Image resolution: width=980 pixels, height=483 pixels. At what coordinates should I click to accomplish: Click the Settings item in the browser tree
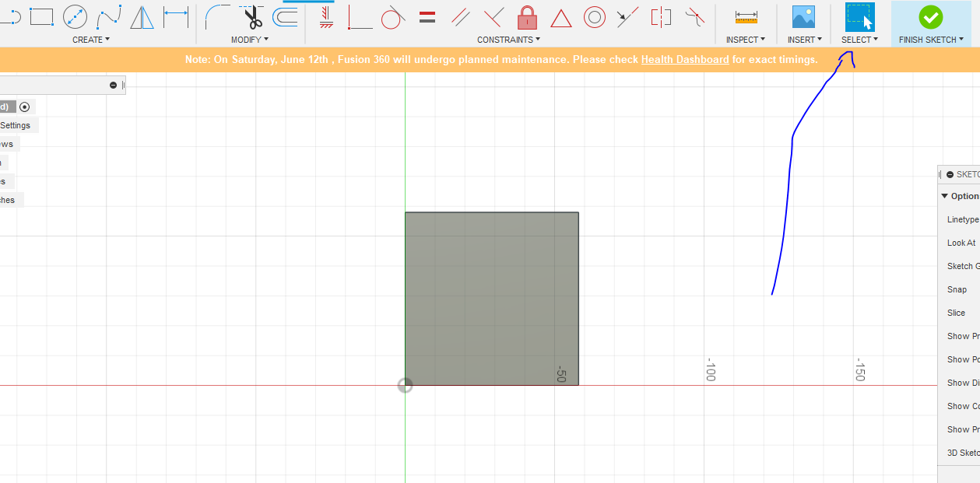(x=16, y=125)
